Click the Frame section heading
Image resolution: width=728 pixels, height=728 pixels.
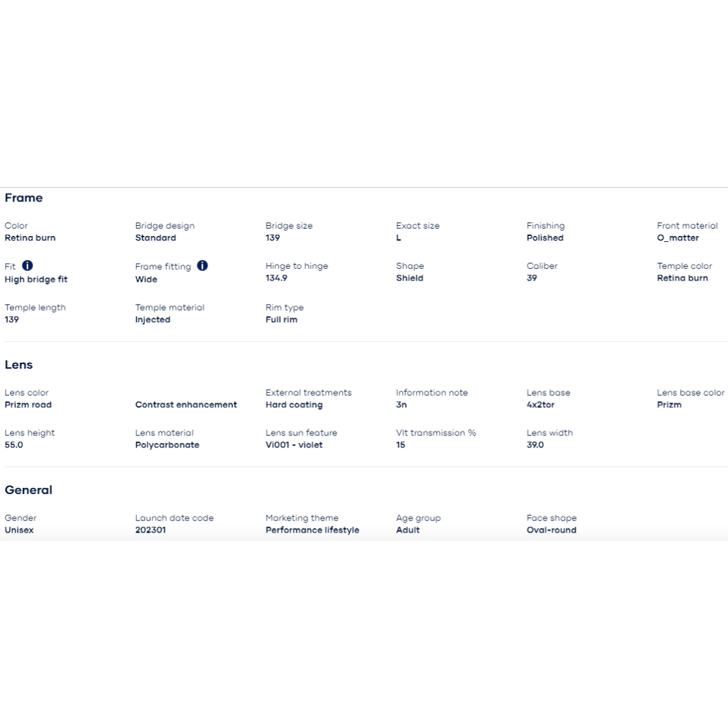pos(24,198)
